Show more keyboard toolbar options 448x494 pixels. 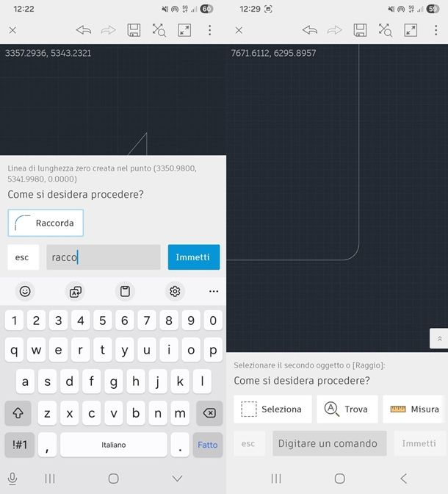pyautogui.click(x=214, y=291)
